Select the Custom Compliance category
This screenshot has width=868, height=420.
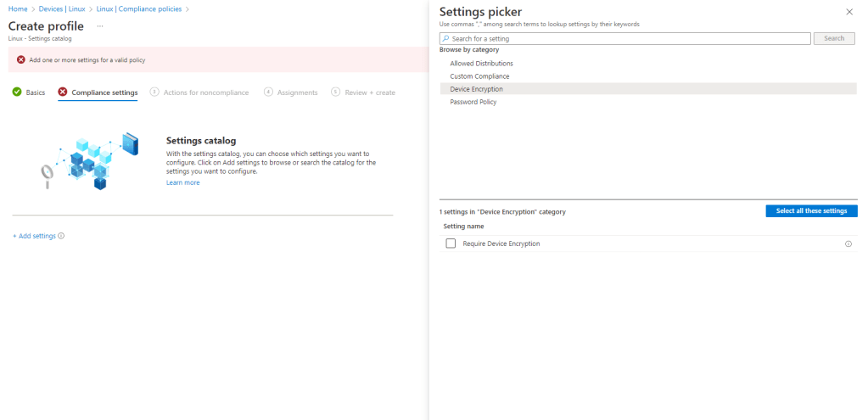[479, 76]
